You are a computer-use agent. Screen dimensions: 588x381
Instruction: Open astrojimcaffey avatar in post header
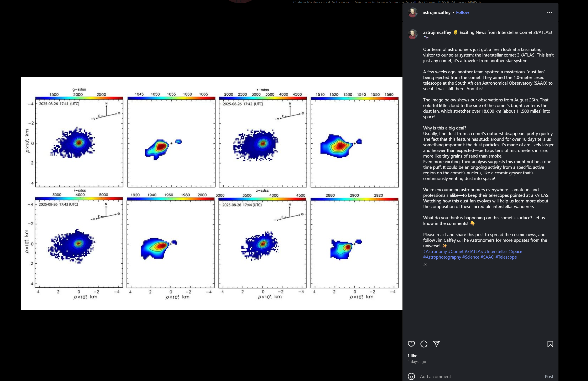click(413, 12)
